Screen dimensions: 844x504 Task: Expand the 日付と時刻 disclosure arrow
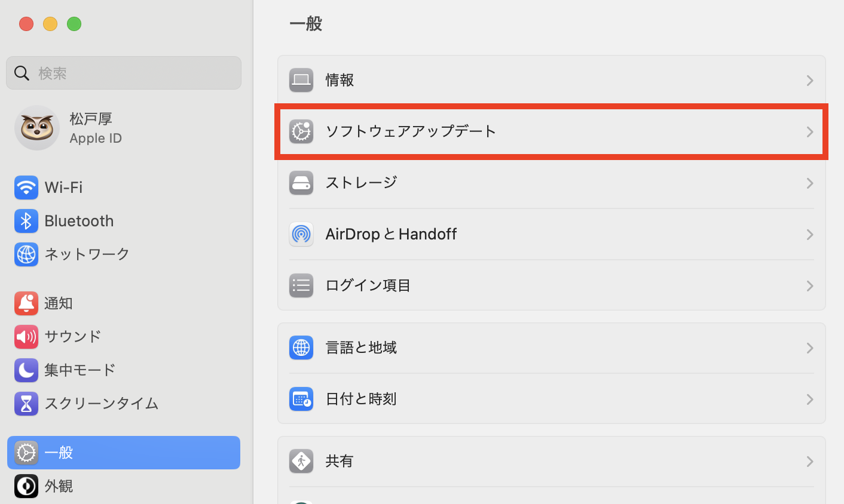[x=810, y=399]
